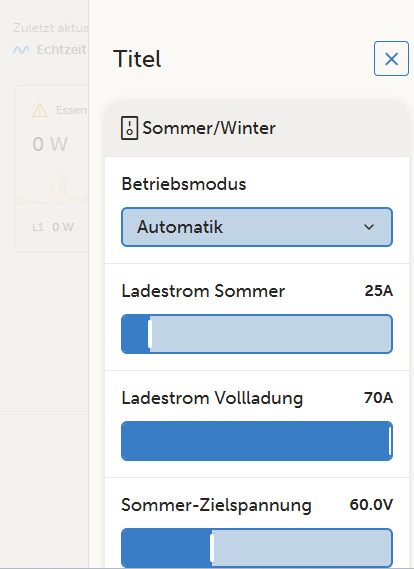Click the 70A value for Ladestrom Vollladung

378,398
